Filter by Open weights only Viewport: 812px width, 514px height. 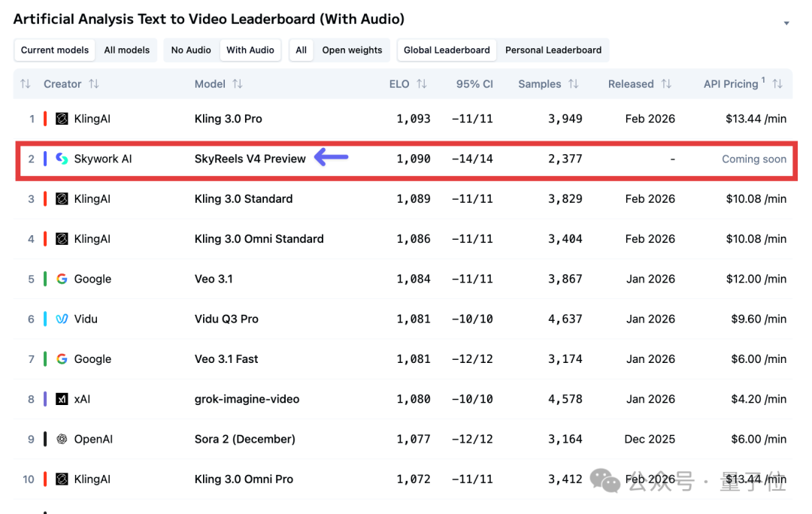point(352,50)
